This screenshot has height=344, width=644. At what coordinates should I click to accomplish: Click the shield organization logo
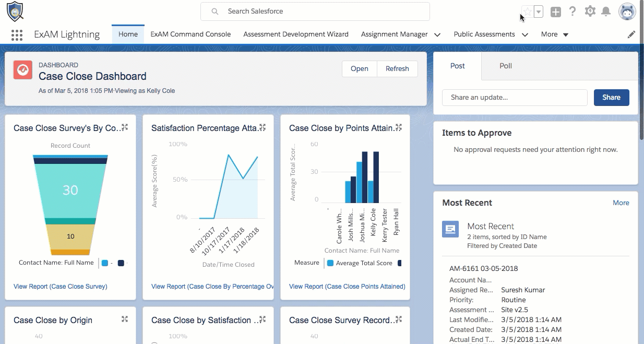15,11
